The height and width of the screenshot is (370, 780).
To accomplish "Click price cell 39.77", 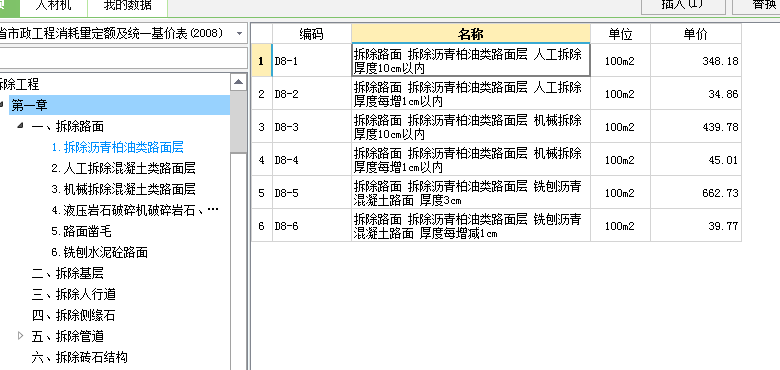I will [695, 226].
